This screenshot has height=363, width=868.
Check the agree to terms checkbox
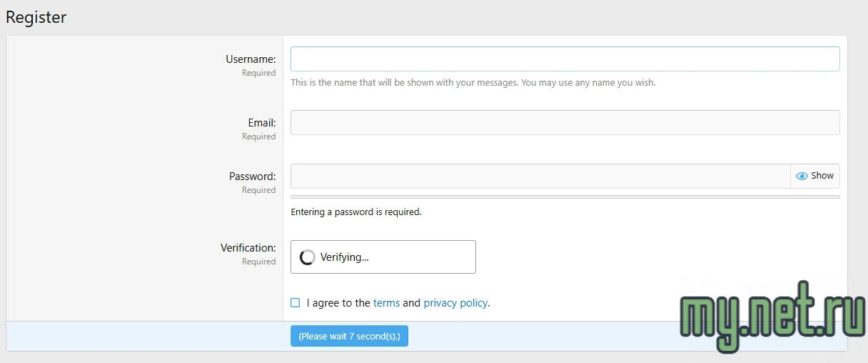pyautogui.click(x=296, y=303)
